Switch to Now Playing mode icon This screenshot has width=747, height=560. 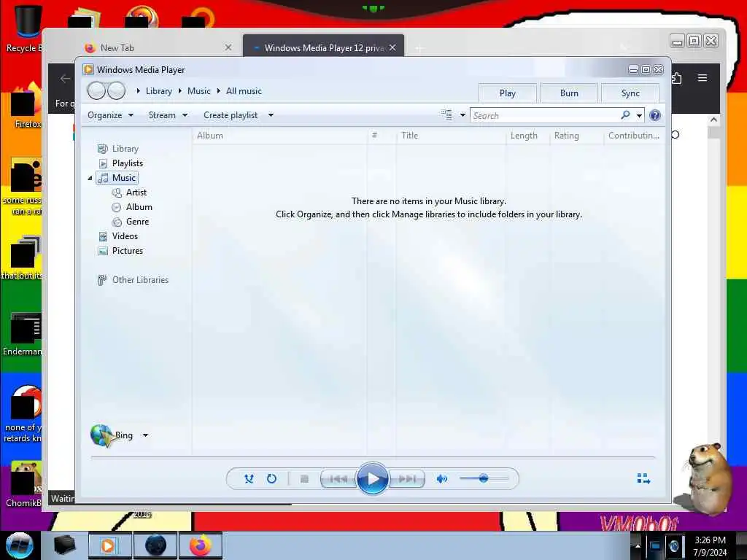pos(643,478)
